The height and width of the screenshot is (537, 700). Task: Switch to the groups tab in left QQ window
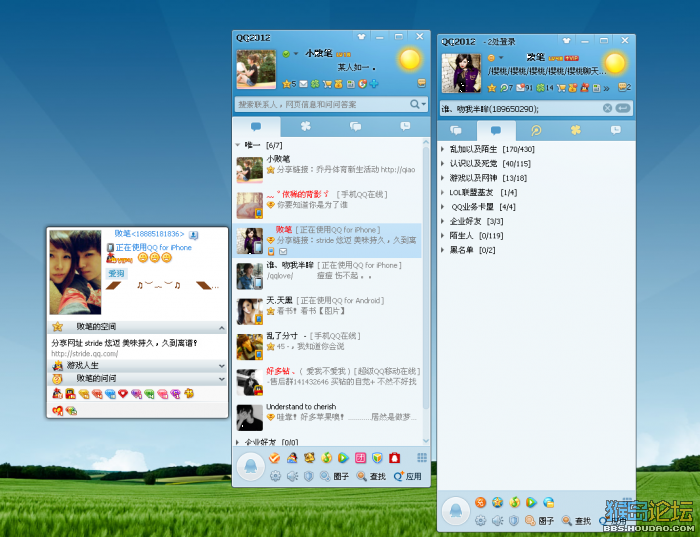355,127
